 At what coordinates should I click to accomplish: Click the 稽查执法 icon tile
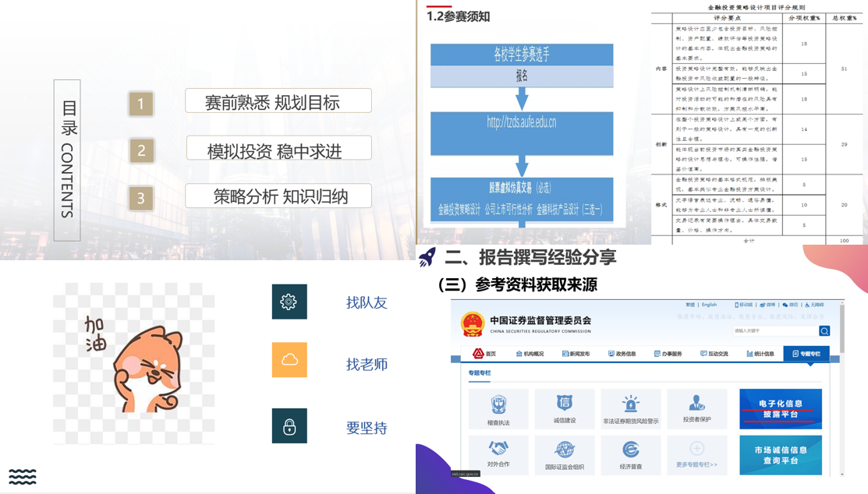click(x=498, y=408)
